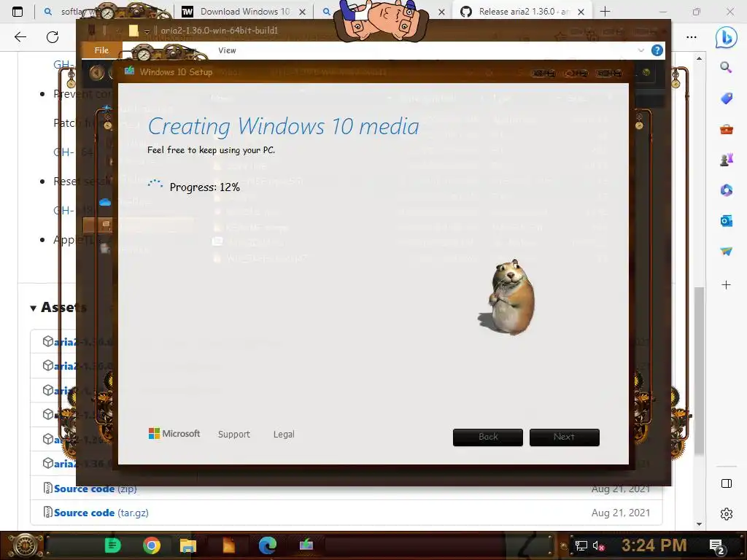Viewport: 747px width, 560px height.
Task: Open Edge tab actions menu icon
Action: tap(18, 12)
